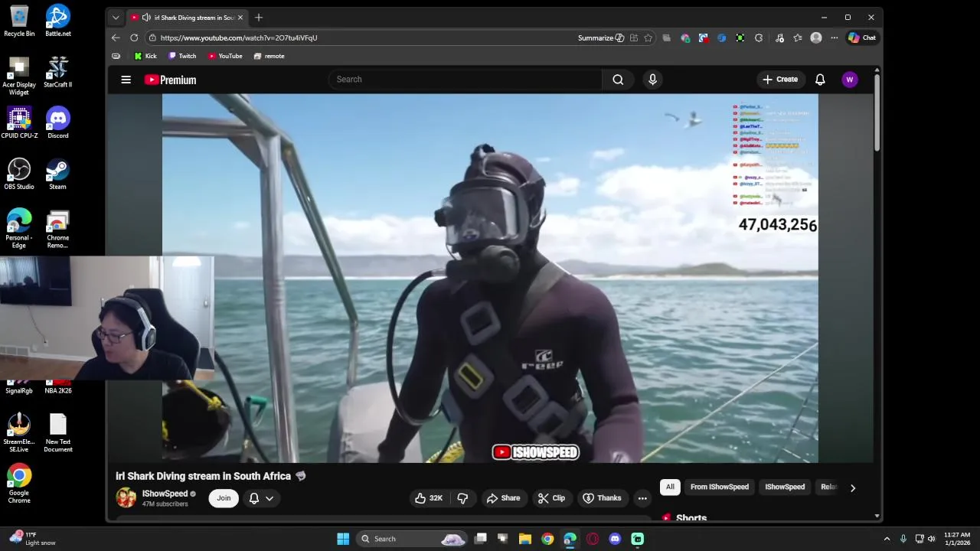Open StarCraft II desktop shortcut
This screenshot has width=980, height=551.
coord(57,72)
